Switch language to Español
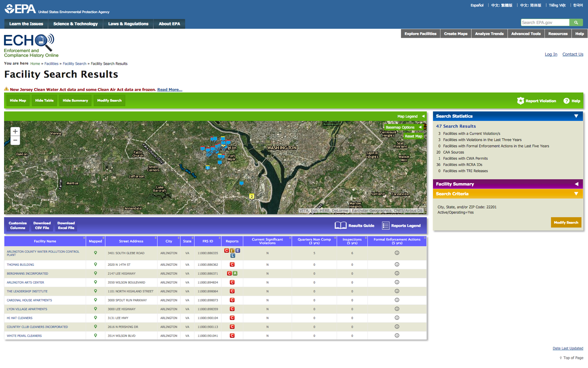 [x=477, y=5]
